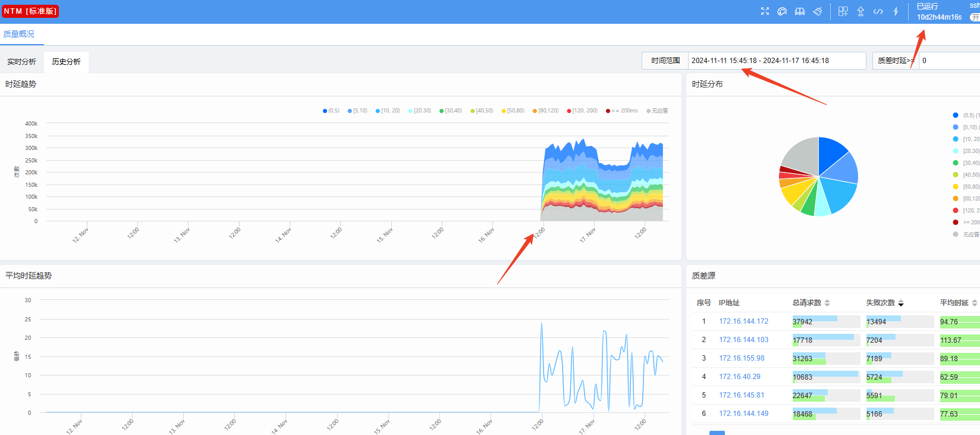
Task: Click average latency cell 113.67
Action: point(959,340)
